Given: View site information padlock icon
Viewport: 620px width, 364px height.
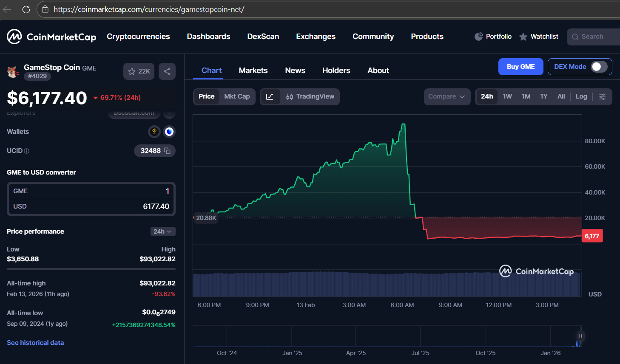Looking at the screenshot, I should pos(45,9).
